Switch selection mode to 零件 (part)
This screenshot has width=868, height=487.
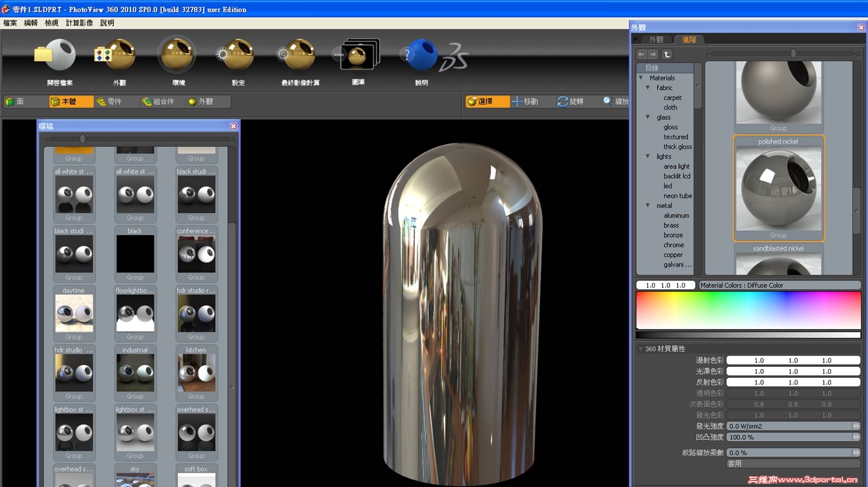[x=116, y=102]
